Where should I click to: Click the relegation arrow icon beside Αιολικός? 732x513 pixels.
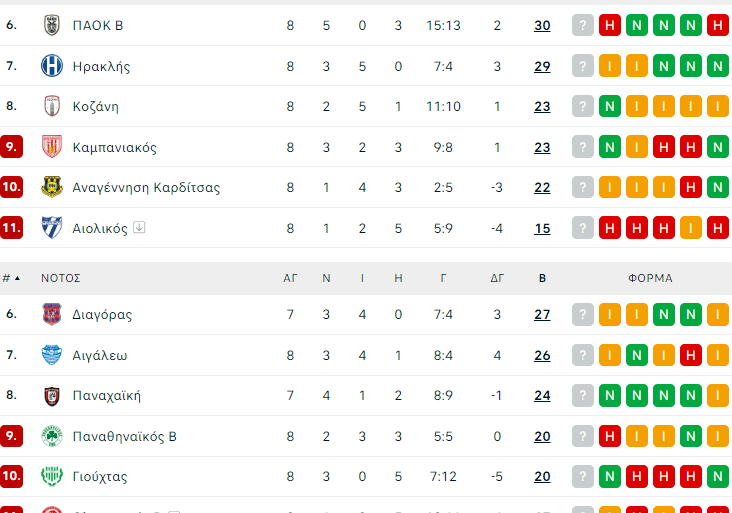point(139,227)
